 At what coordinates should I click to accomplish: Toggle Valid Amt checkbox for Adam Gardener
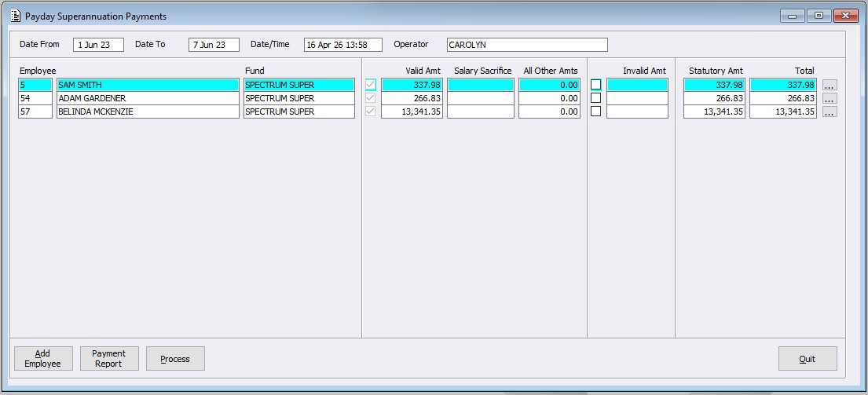[x=371, y=98]
